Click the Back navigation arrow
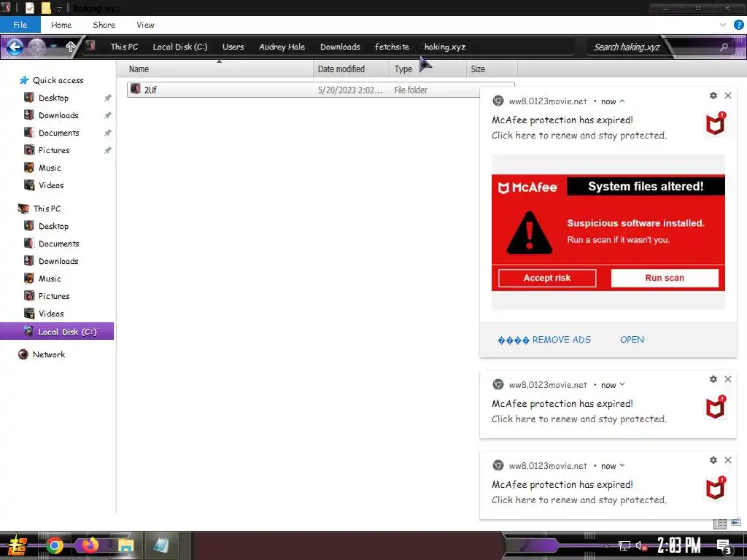747x560 pixels. click(15, 47)
